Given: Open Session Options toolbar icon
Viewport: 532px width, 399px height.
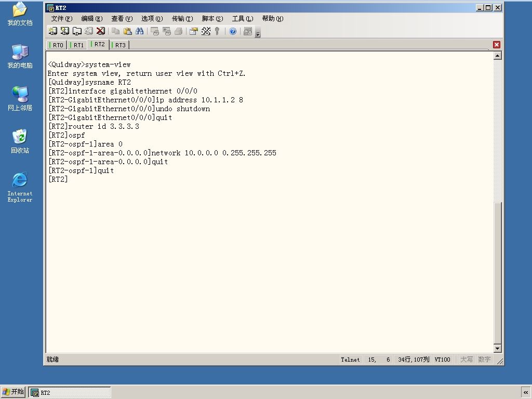Looking at the screenshot, I should tap(194, 31).
